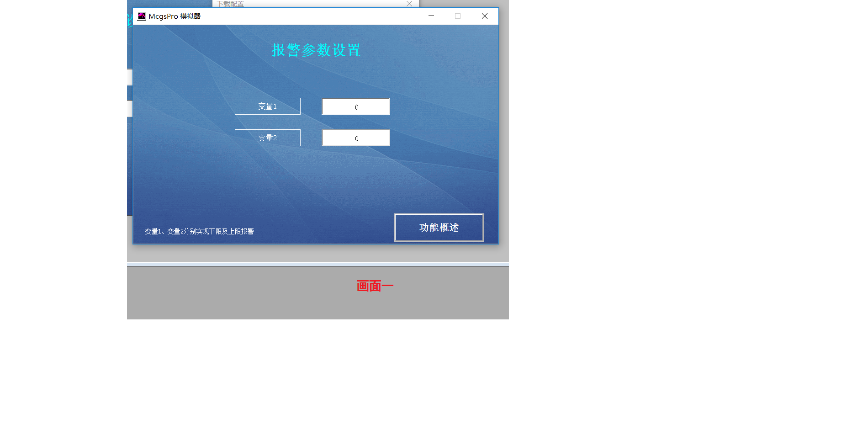
Task: Close the McgsPro 模拟器 window
Action: click(x=484, y=16)
